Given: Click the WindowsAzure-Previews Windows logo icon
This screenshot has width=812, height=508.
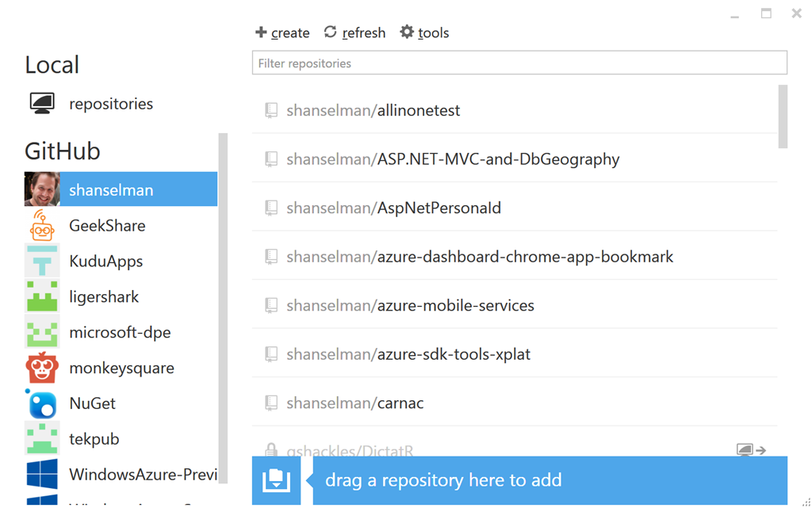Looking at the screenshot, I should tap(42, 474).
